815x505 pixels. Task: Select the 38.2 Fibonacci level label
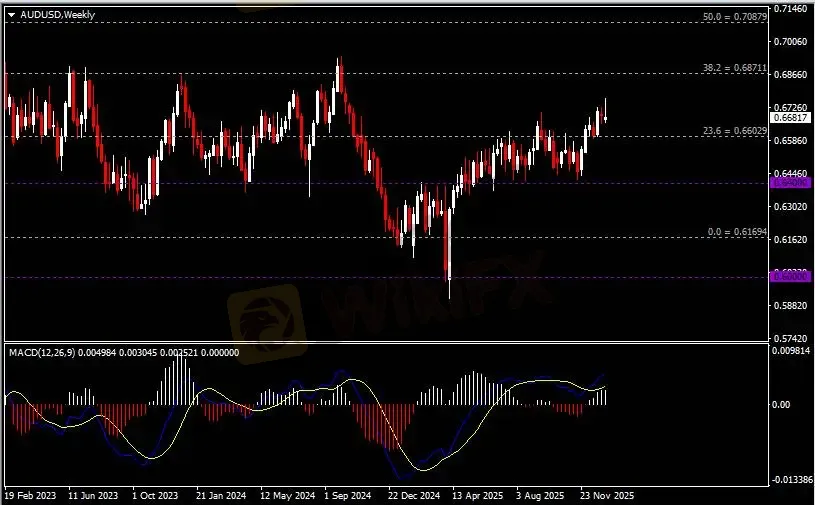(x=735, y=69)
